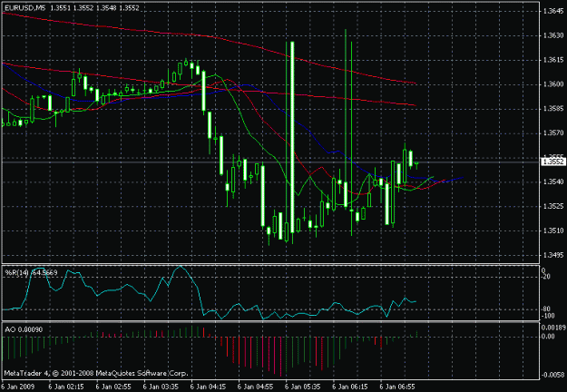
Task: Click the 6 Jan 06:55 time label
Action: pos(397,387)
